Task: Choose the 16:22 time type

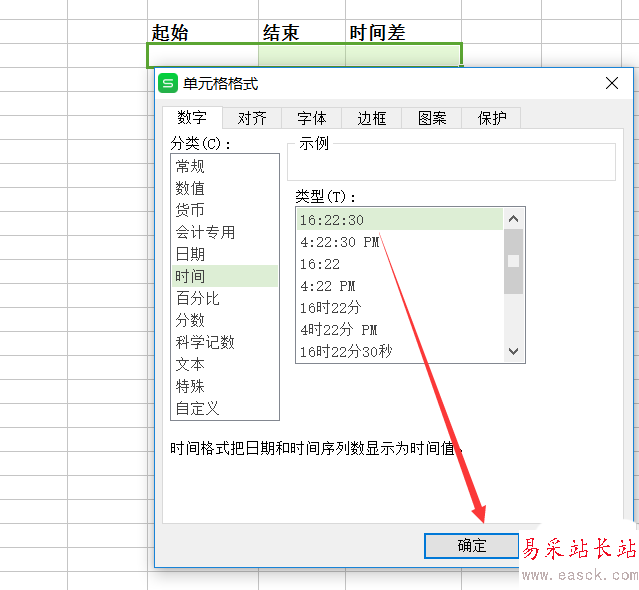Action: tap(400, 264)
